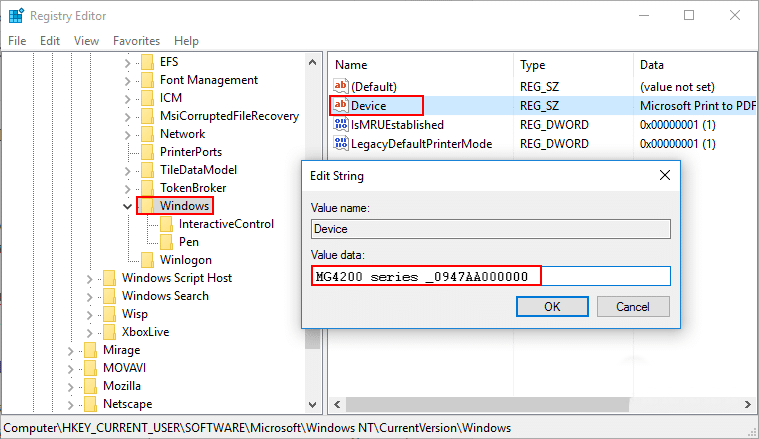The width and height of the screenshot is (759, 439).
Task: Open the Favorites menu
Action: pyautogui.click(x=136, y=41)
